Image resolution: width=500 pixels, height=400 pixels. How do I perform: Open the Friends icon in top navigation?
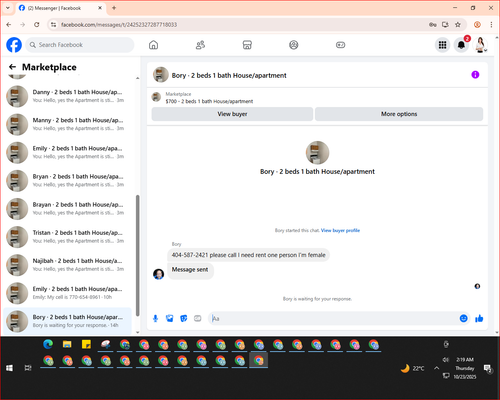pyautogui.click(x=200, y=45)
